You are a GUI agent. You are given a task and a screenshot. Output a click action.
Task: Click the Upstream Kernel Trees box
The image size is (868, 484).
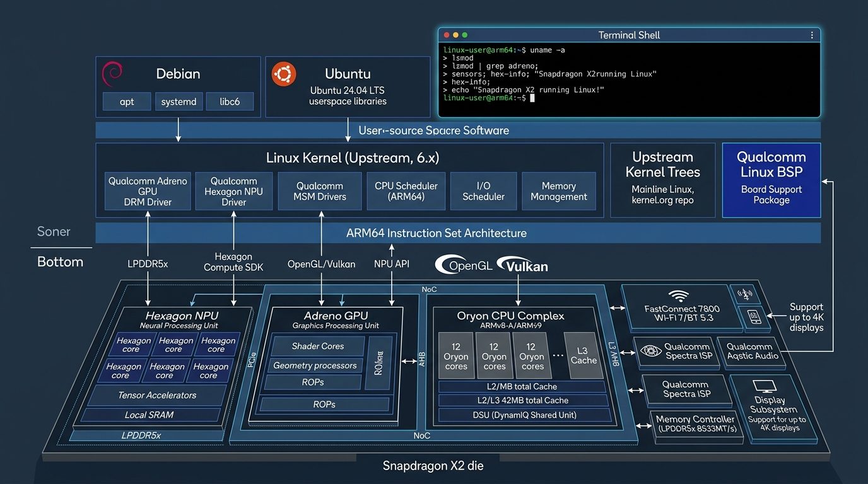[x=662, y=180]
